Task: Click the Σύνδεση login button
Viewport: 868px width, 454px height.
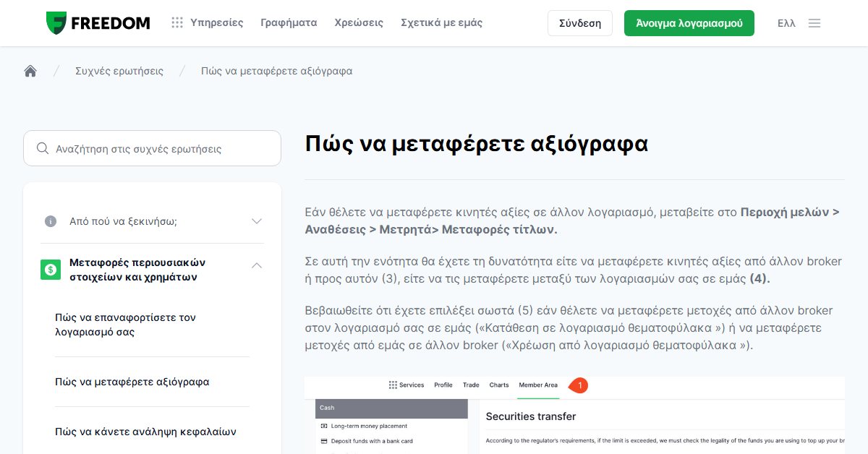Action: tap(580, 23)
